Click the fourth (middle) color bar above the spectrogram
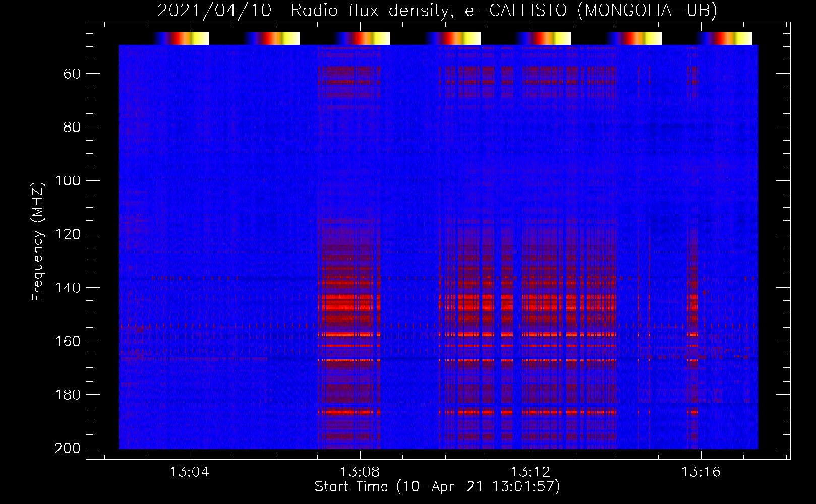816x504 pixels. (453, 38)
